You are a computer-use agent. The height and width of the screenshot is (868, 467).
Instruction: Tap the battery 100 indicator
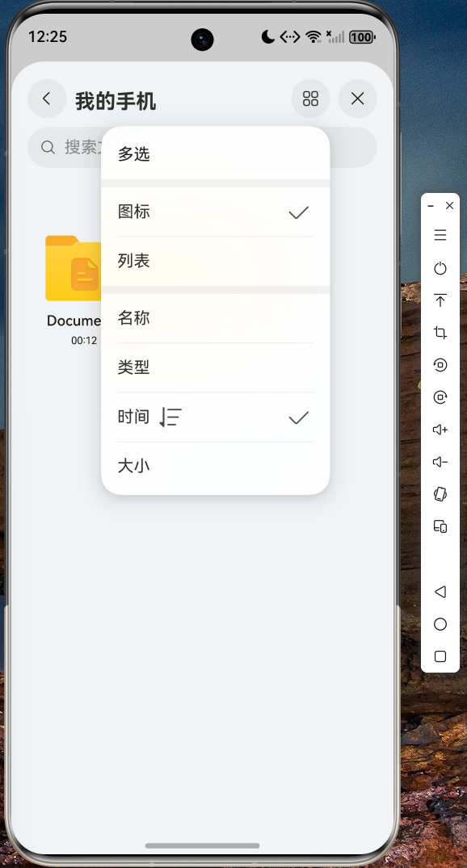tap(362, 37)
